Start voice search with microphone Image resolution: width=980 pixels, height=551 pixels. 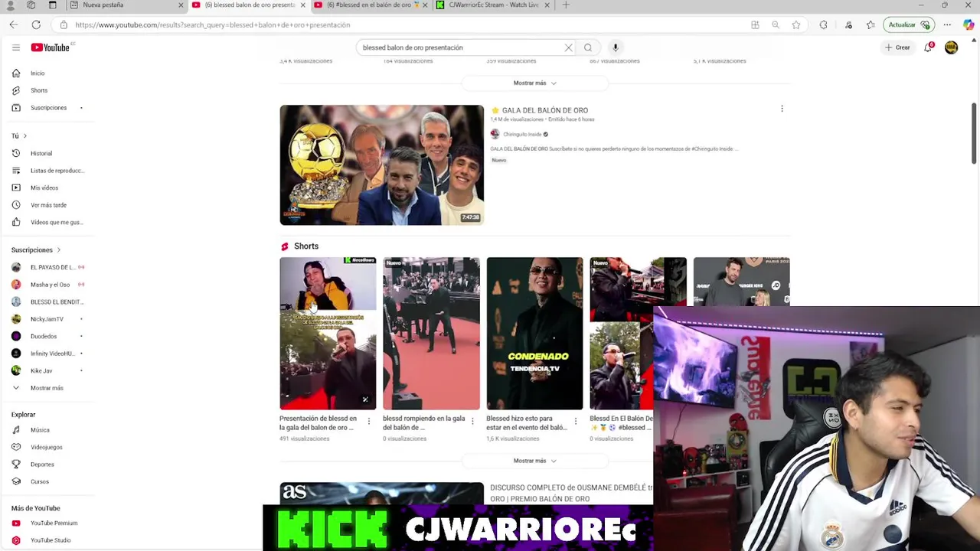[x=615, y=47]
